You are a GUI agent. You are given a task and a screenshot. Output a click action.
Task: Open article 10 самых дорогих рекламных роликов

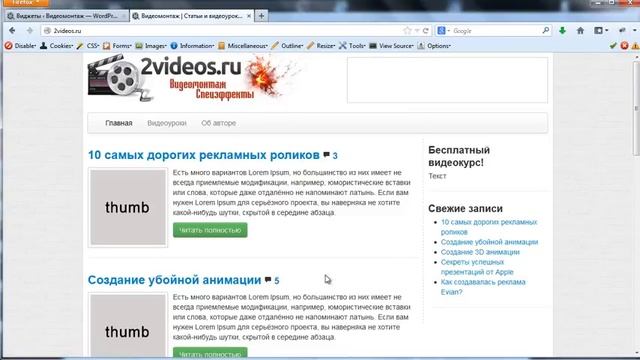pyautogui.click(x=204, y=155)
